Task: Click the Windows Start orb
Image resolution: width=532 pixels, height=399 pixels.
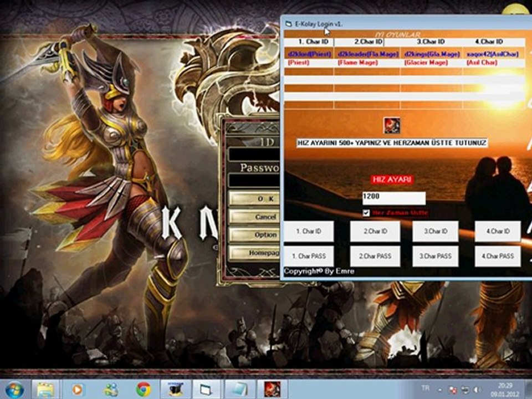Action: (x=13, y=390)
